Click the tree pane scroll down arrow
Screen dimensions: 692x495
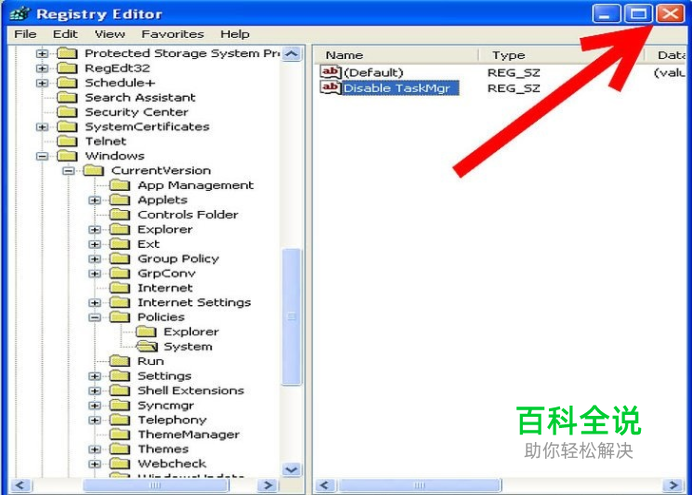tap(291, 469)
